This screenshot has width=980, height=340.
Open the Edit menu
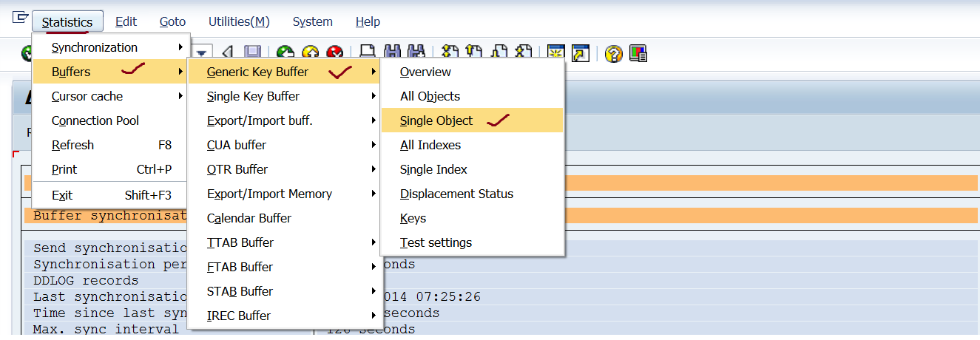click(x=126, y=21)
